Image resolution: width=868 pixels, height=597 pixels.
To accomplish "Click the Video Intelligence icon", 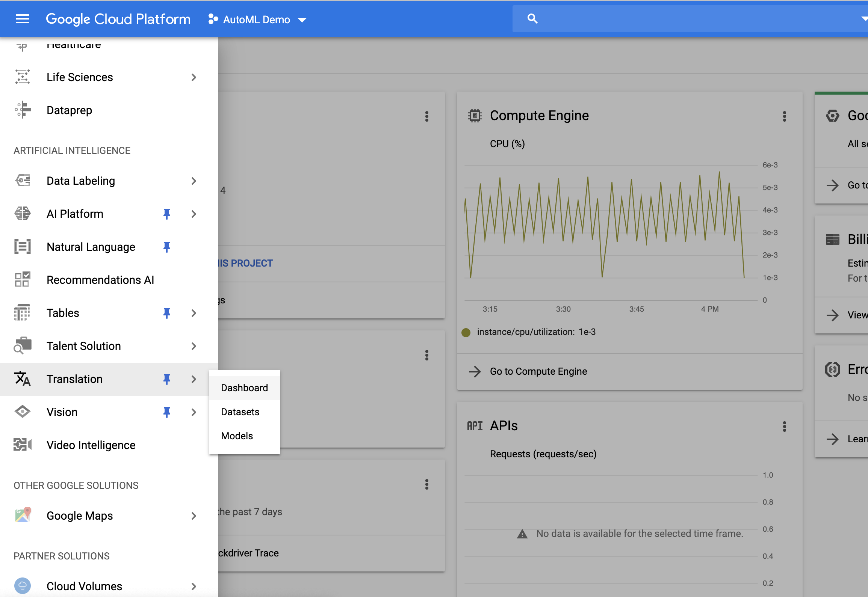I will point(22,445).
